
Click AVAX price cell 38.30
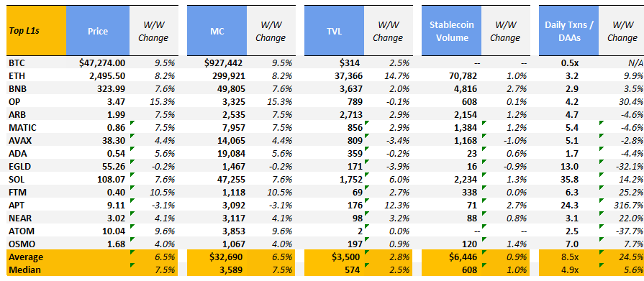(113, 141)
